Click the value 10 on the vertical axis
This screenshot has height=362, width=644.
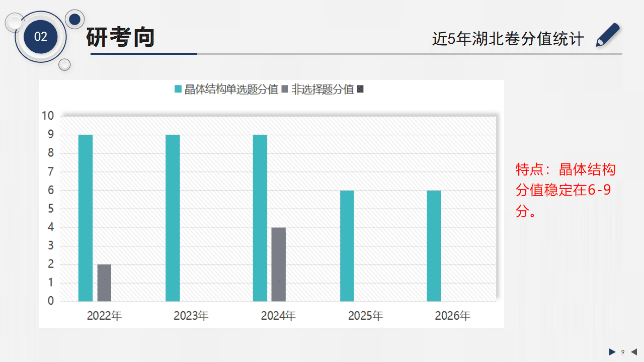[x=48, y=116]
